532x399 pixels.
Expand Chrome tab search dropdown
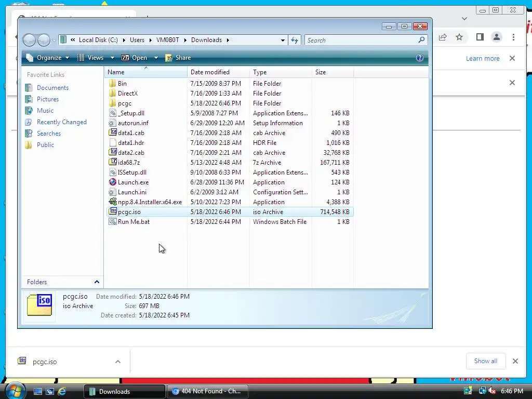coord(464,19)
